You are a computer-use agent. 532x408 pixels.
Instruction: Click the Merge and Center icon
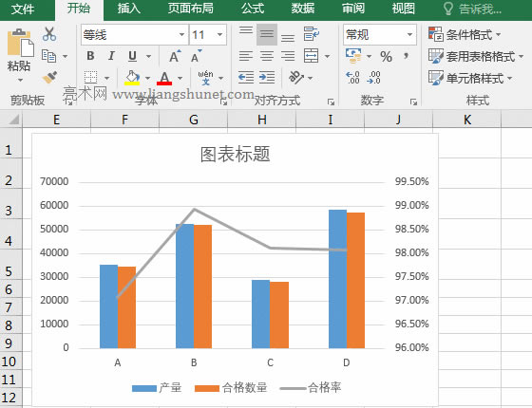312,56
